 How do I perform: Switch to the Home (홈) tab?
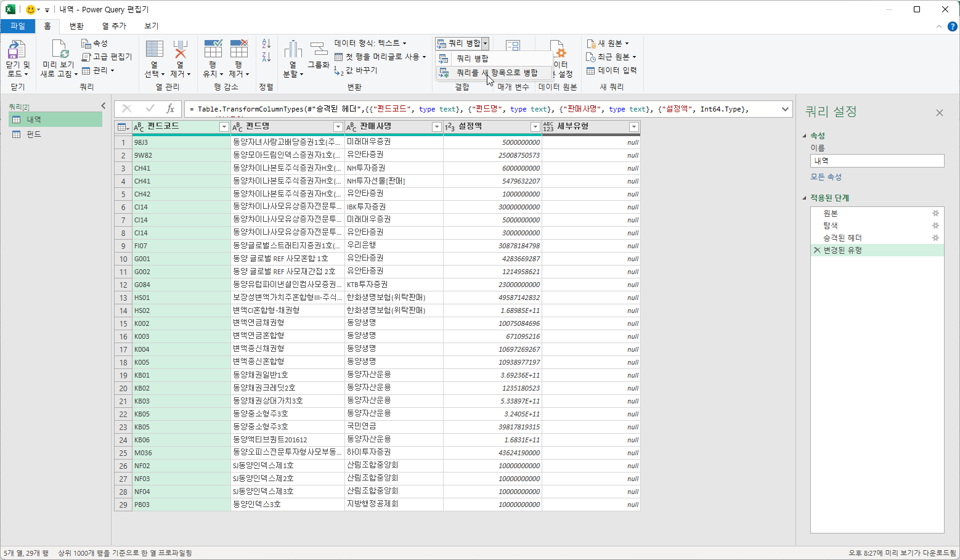[47, 26]
